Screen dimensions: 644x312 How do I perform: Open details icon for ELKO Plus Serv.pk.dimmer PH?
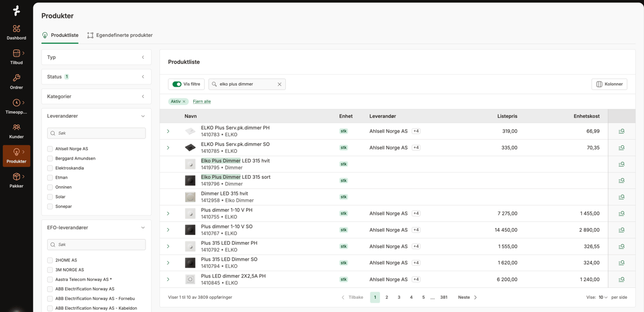coord(622,131)
